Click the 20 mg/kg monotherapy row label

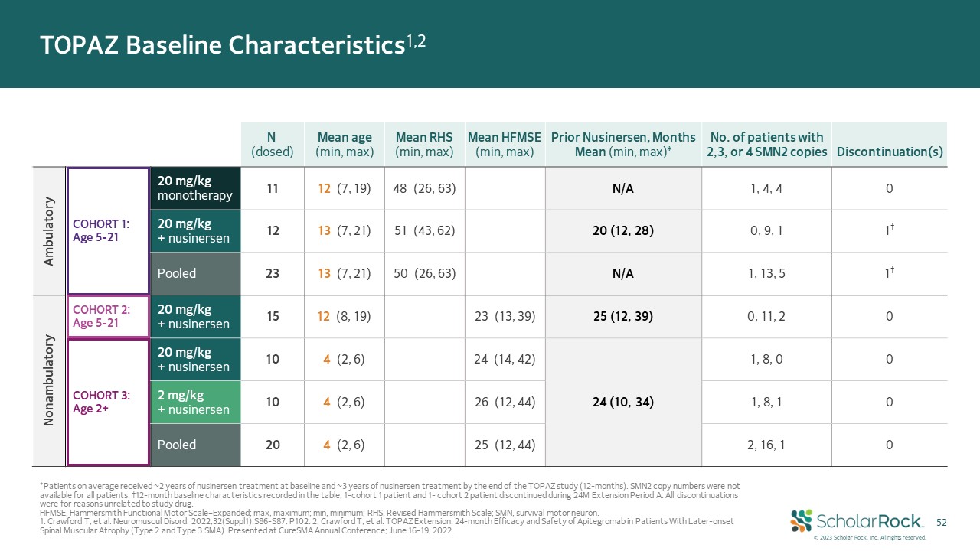(195, 188)
